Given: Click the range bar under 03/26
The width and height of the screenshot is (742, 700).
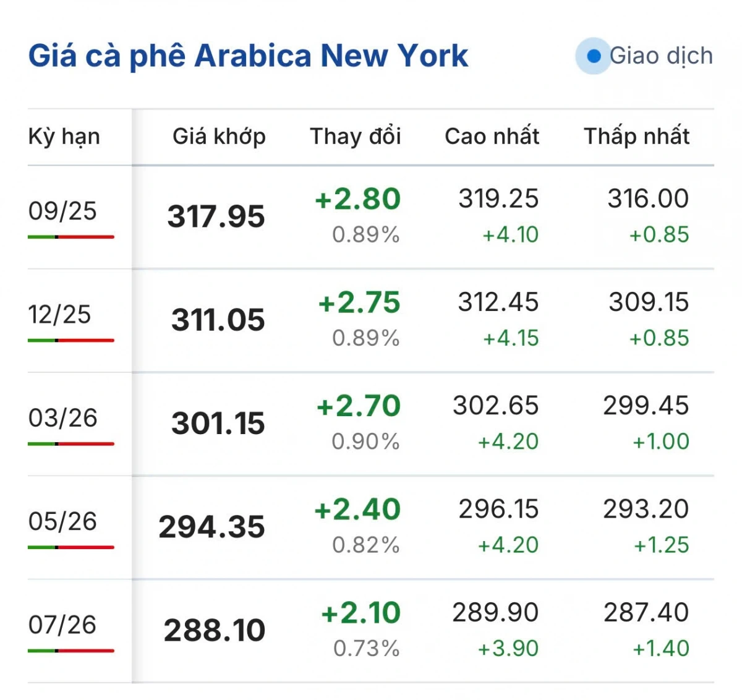Looking at the screenshot, I should click(x=71, y=444).
